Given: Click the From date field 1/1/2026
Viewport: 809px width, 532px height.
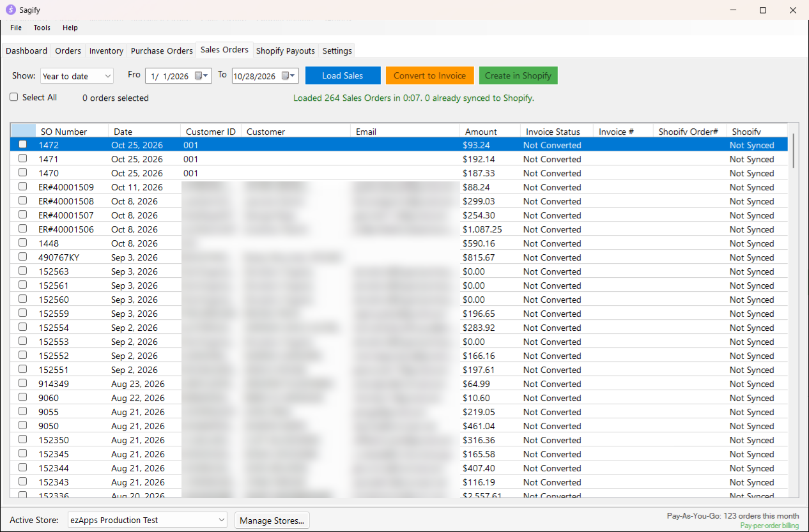Looking at the screenshot, I should [x=177, y=76].
